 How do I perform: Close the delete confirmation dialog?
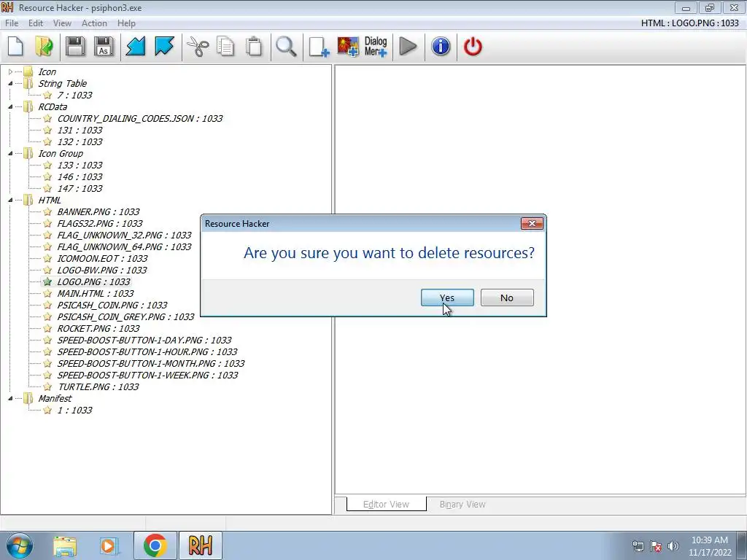coord(532,223)
